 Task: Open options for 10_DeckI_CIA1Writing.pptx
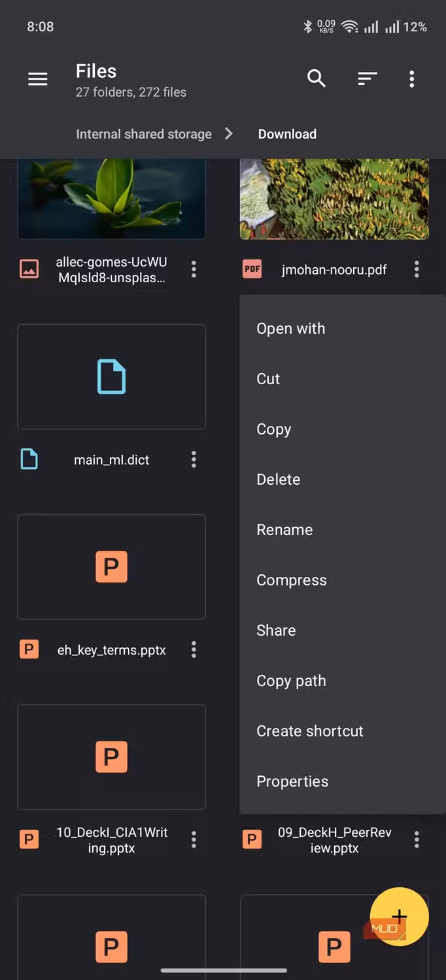click(194, 840)
